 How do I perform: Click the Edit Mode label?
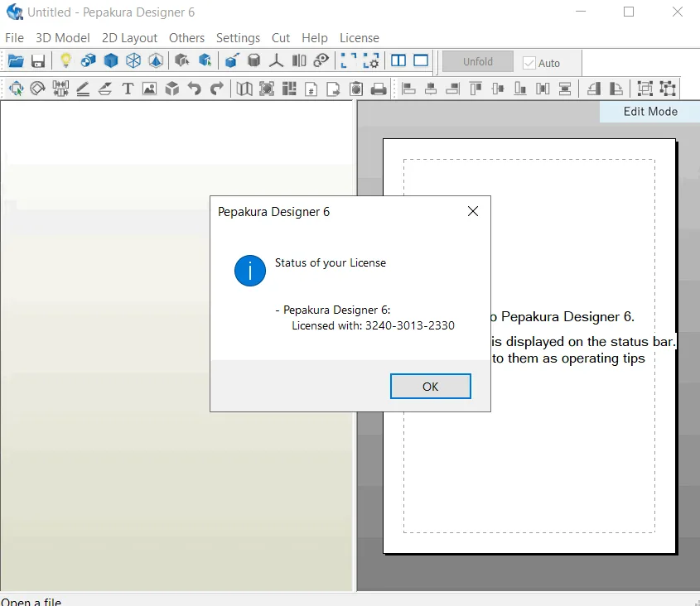click(x=650, y=111)
